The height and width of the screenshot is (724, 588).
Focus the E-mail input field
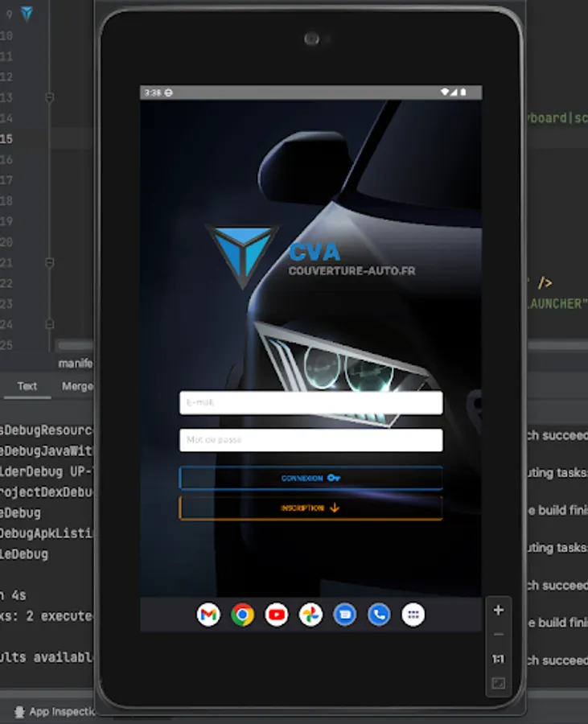click(x=311, y=403)
